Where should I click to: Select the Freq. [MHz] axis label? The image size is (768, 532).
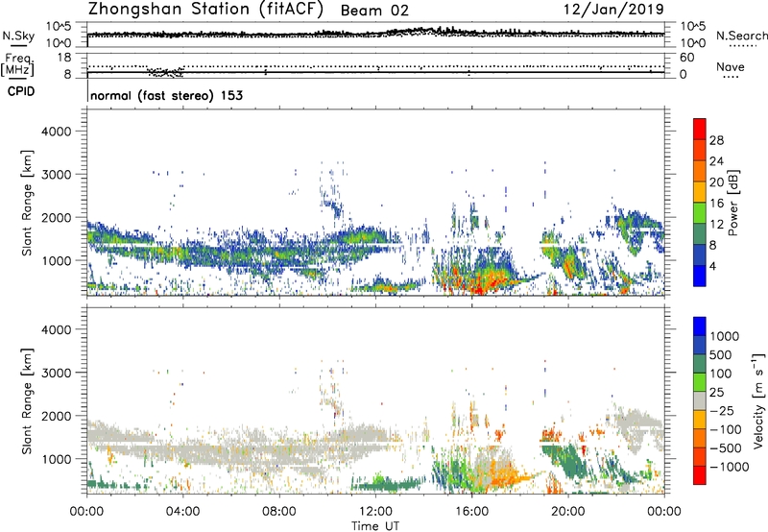click(17, 64)
